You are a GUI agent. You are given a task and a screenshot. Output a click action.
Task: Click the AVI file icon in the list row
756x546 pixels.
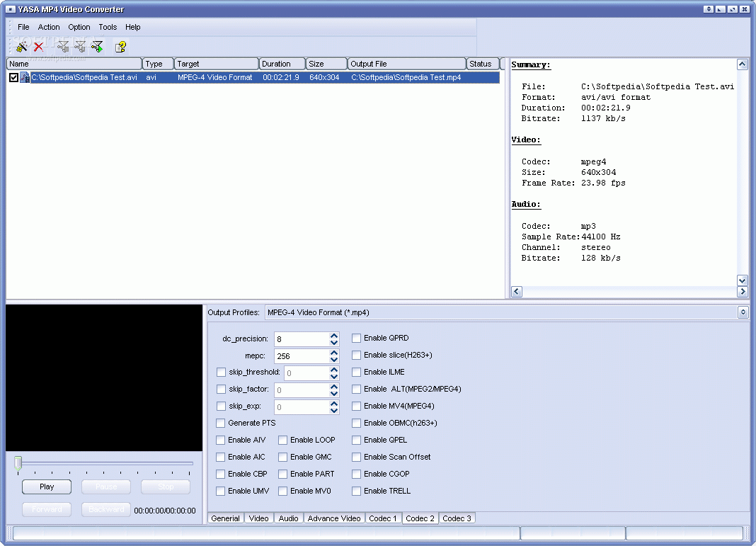[25, 77]
